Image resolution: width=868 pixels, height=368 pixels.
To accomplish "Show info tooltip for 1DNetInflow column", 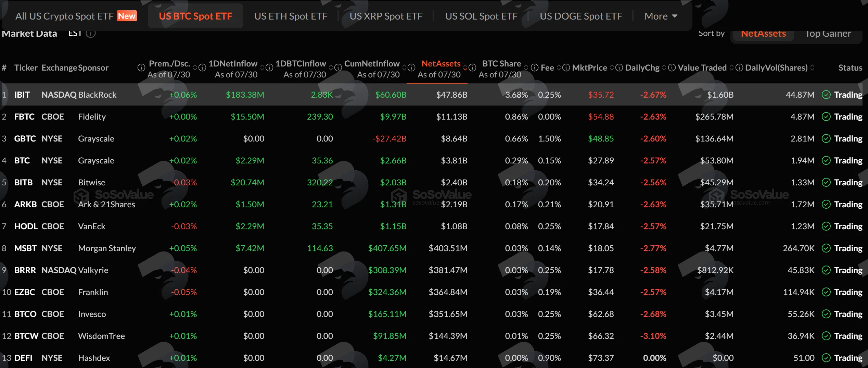I will [202, 68].
